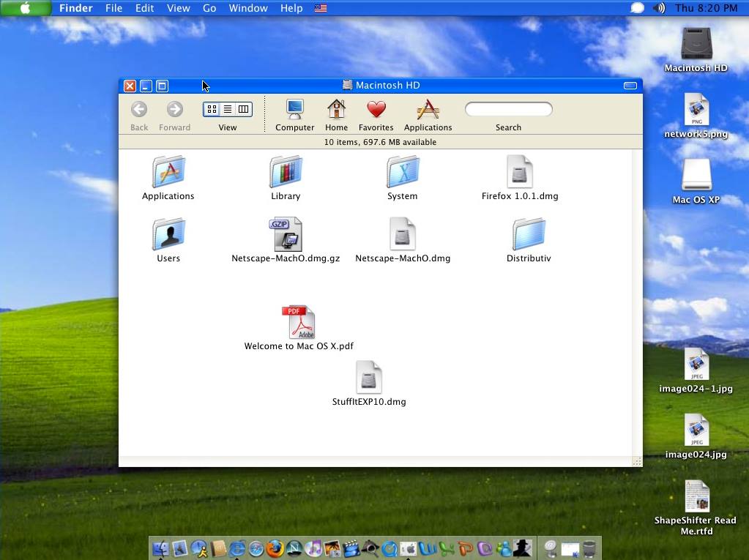Open Favorites from the toolbar heart icon

[x=376, y=115]
